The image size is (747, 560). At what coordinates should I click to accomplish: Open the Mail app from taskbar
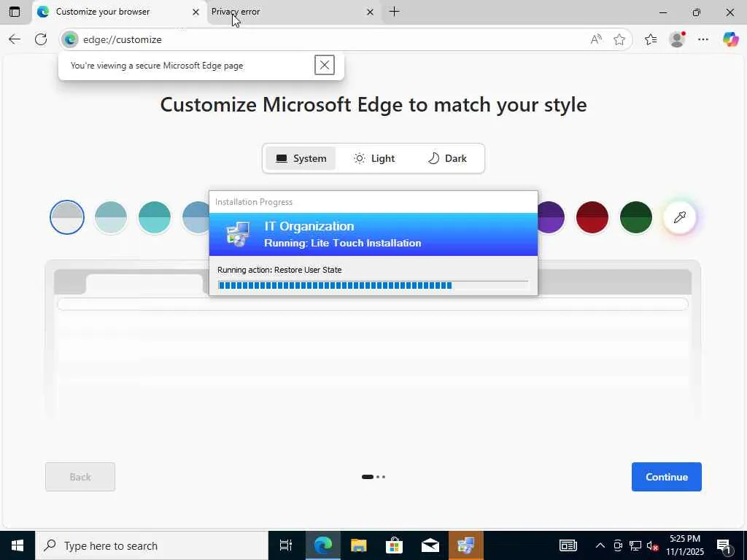click(x=430, y=545)
